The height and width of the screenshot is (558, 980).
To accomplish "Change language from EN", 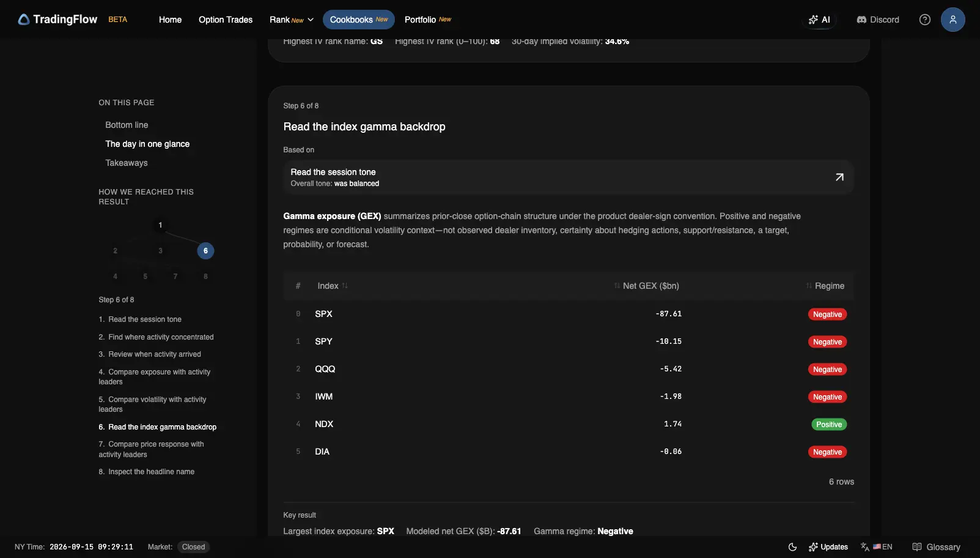I will [877, 547].
